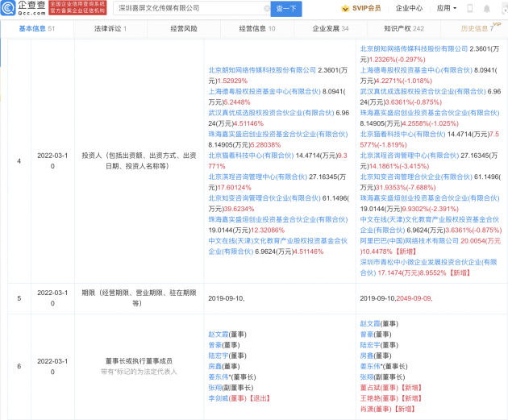Image resolution: width=508 pixels, height=420 pixels.
Task: Switch to 基本信息 tab
Action: pos(36,28)
